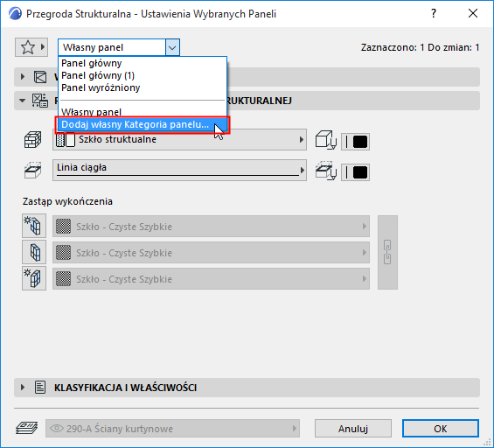This screenshot has height=448, width=494.
Task: Click the first collapsed section's panel icon
Action: click(40, 77)
